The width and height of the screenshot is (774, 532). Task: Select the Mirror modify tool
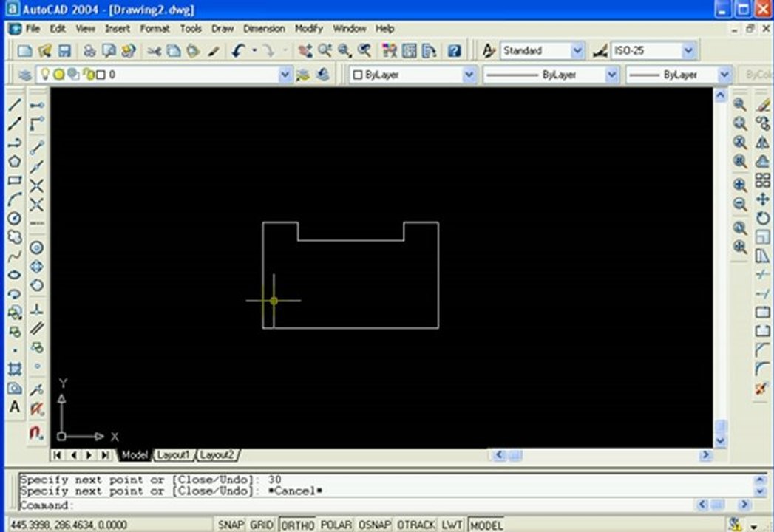click(x=763, y=142)
